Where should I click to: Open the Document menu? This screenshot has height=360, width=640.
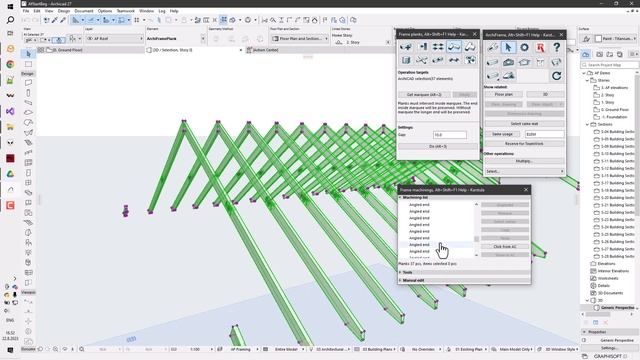[x=84, y=11]
